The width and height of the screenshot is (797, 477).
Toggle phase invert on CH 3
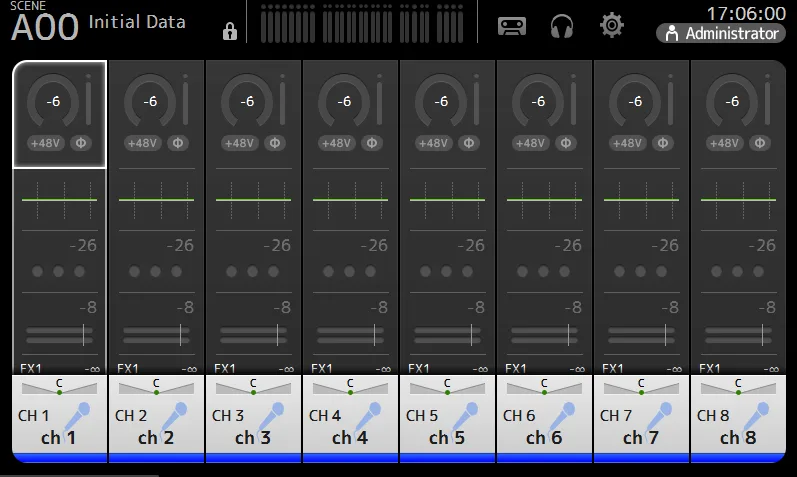[x=275, y=143]
